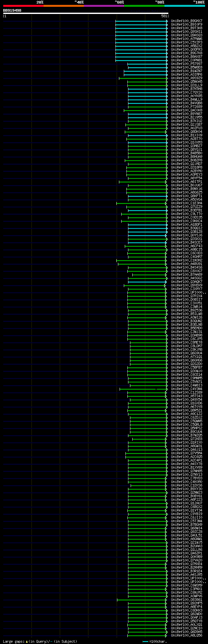Image resolution: width=208 pixels, height=644 pixels.
Task: Click the label UniRef100_B3R1E4
Action: [187, 571]
